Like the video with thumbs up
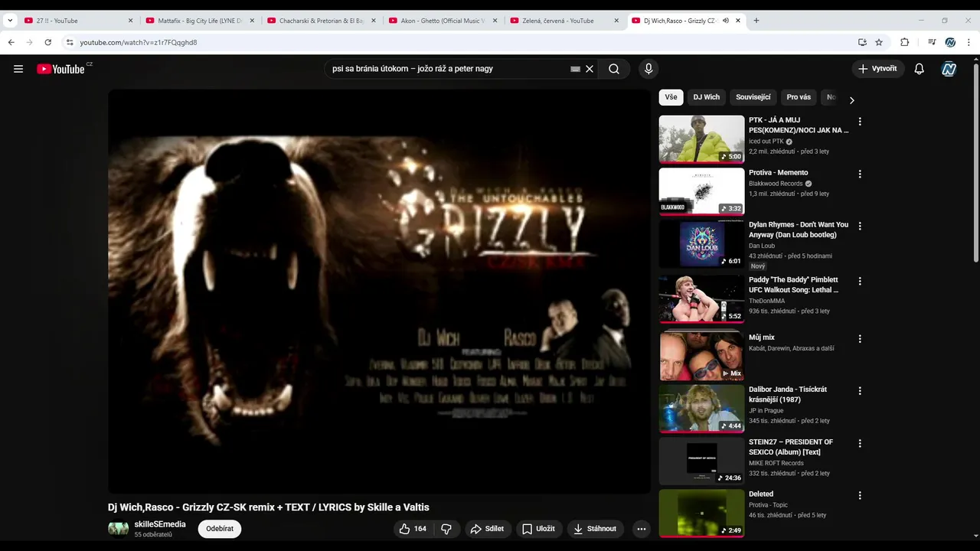This screenshot has width=980, height=551. point(413,529)
